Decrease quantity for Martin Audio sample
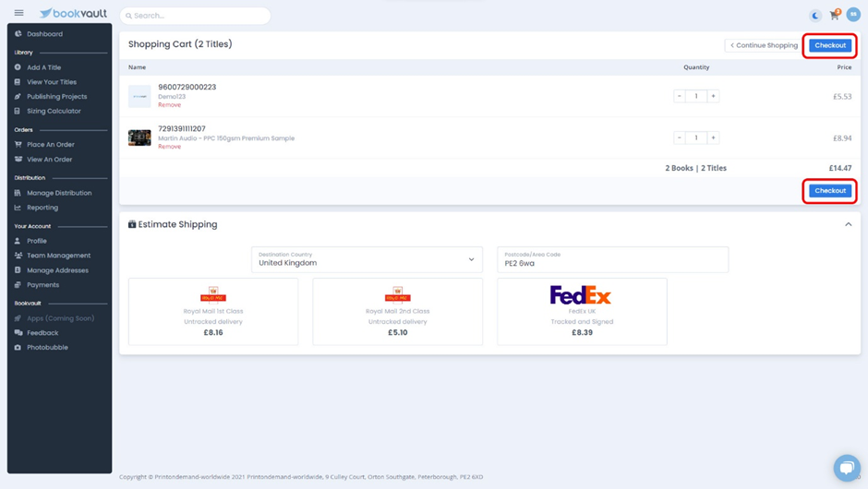 pyautogui.click(x=680, y=137)
